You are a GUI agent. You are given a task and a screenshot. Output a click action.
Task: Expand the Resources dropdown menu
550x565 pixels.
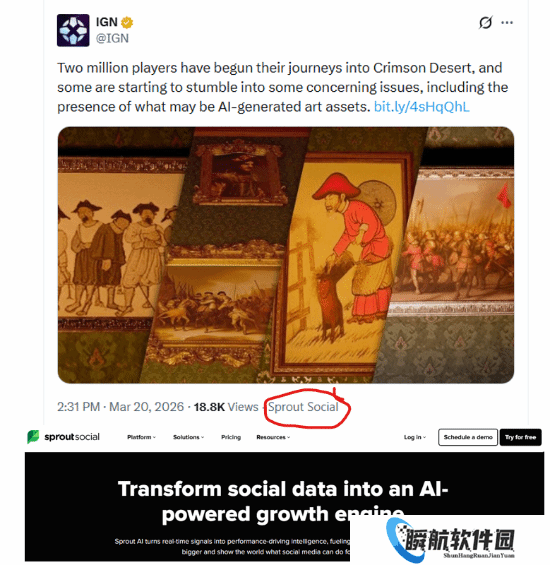pyautogui.click(x=273, y=437)
